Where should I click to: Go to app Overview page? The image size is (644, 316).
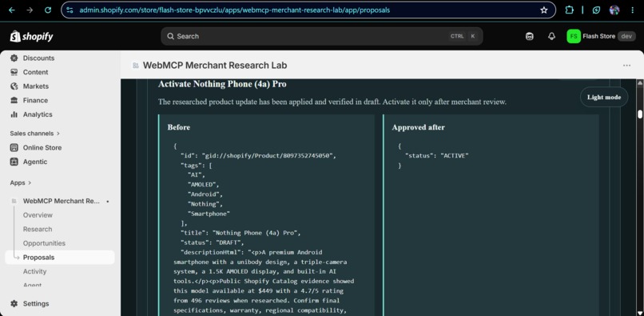[38, 215]
